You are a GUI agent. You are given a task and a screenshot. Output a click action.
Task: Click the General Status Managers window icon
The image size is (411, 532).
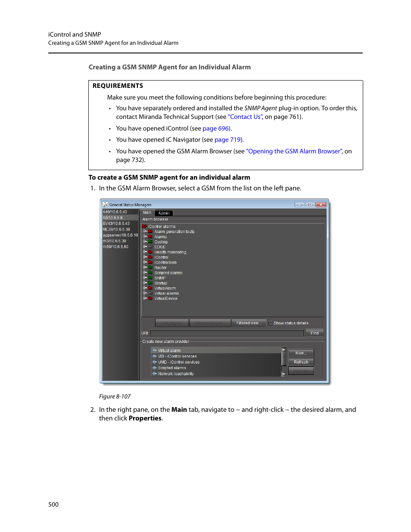(106, 205)
